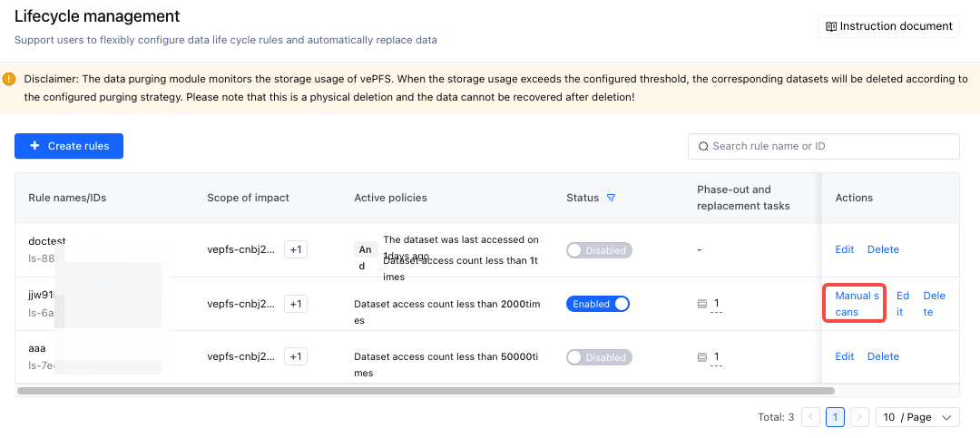980x438 pixels.
Task: Click the Total: 3 label
Action: pos(775,417)
